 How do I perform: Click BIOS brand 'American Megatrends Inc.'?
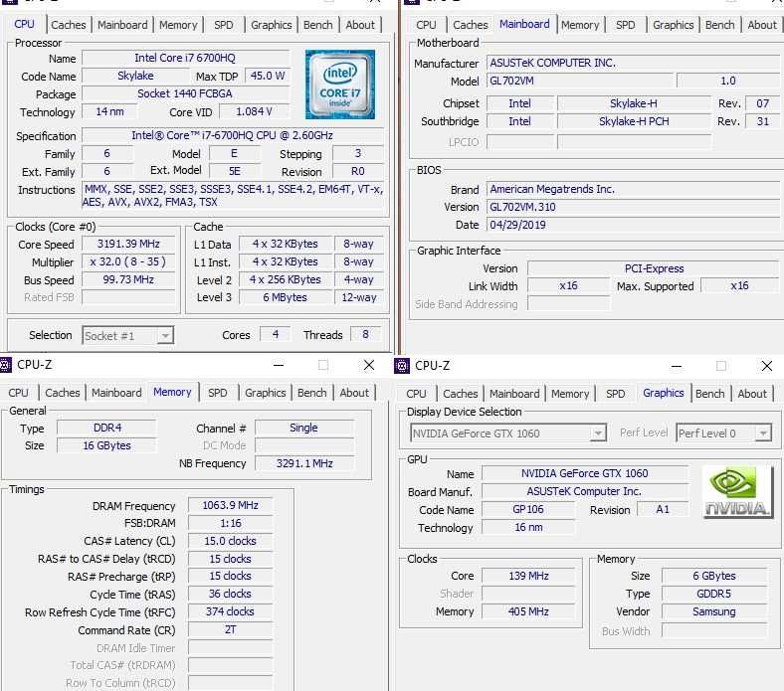point(635,189)
